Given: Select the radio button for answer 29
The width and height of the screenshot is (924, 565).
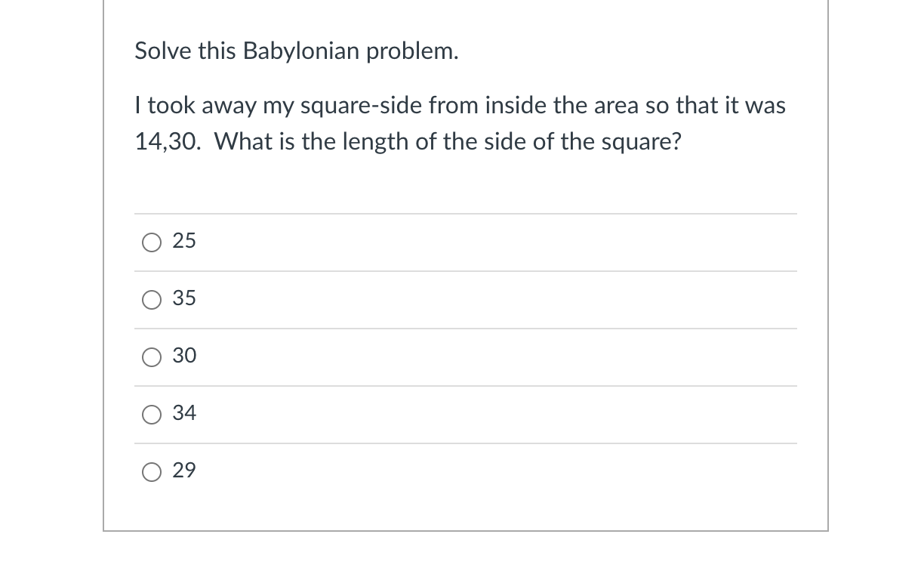Looking at the screenshot, I should (152, 471).
